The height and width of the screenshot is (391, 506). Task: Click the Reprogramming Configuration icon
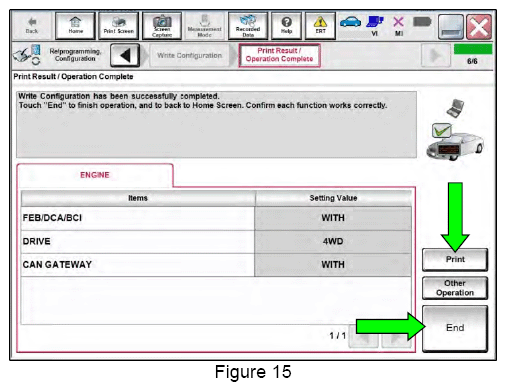(27, 55)
